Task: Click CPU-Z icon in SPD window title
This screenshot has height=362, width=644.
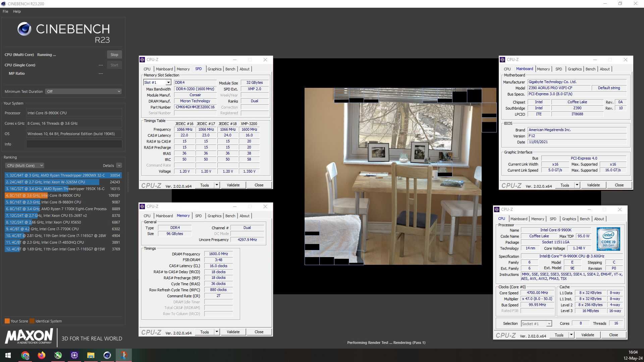Action: 142,60
